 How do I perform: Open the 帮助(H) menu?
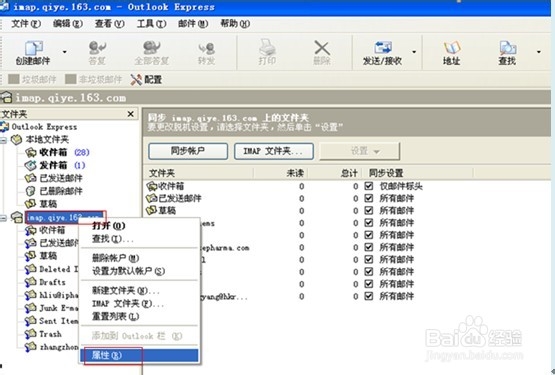235,24
